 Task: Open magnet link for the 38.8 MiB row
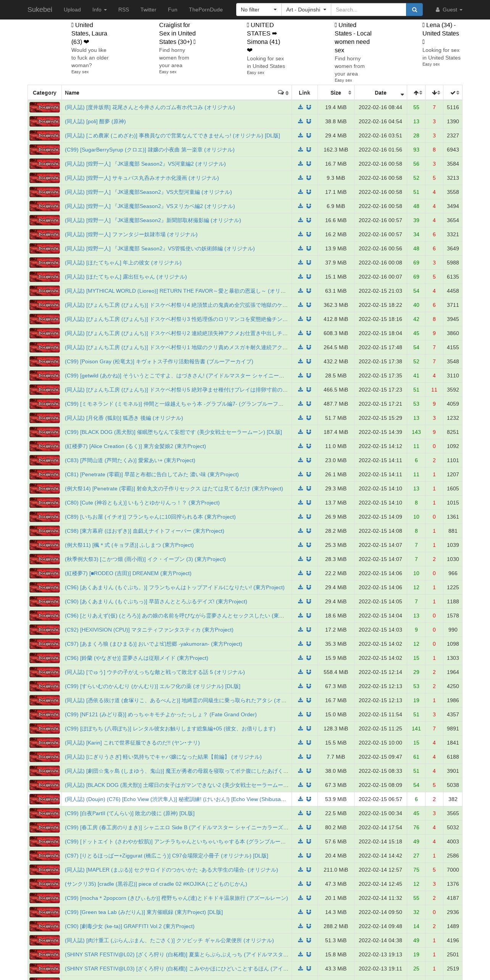click(309, 121)
